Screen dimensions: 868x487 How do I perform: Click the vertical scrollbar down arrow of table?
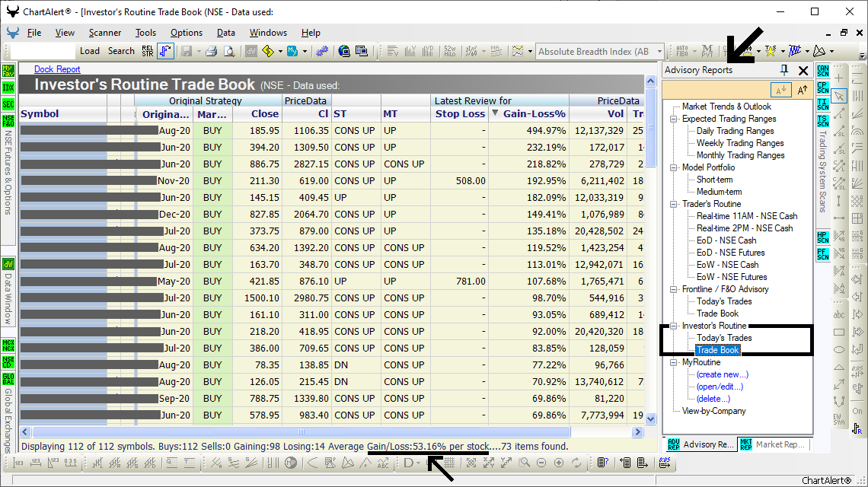tap(650, 419)
